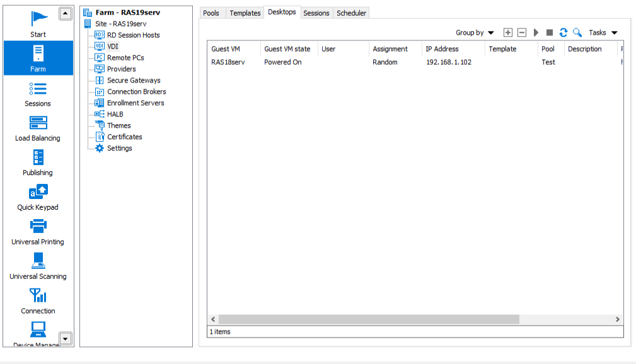The width and height of the screenshot is (636, 364).
Task: Click the minus collapse-all groups icon
Action: point(522,33)
